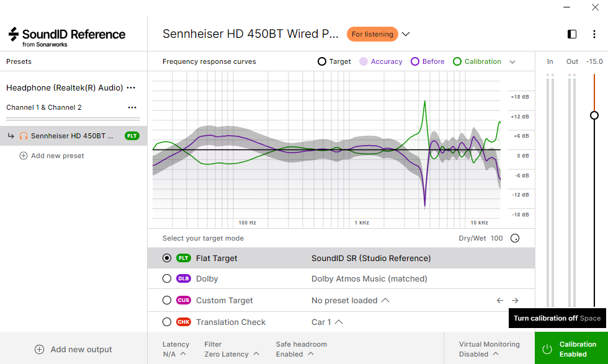Select the Custom Target radio button
Viewport: 608px width, 364px height.
click(x=167, y=300)
